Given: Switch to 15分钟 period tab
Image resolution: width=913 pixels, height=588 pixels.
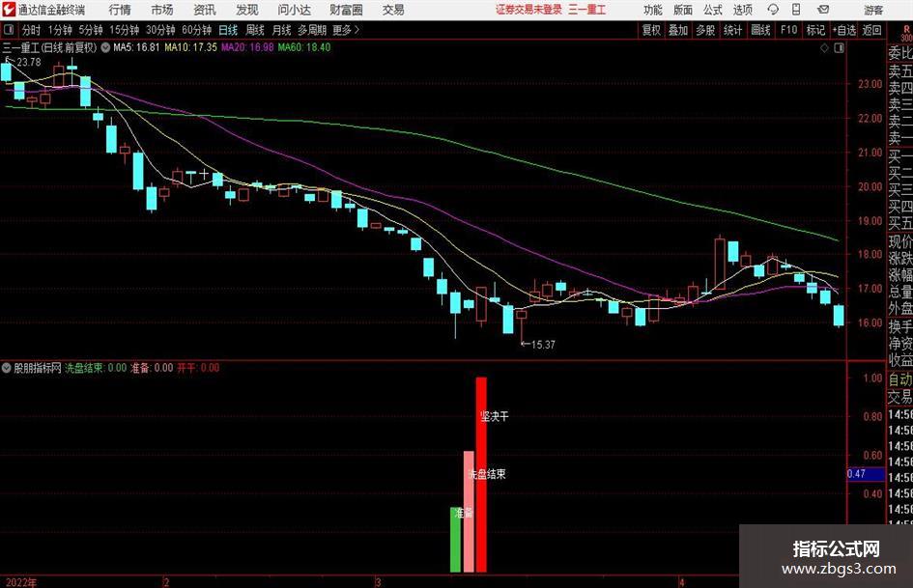Looking at the screenshot, I should (125, 30).
